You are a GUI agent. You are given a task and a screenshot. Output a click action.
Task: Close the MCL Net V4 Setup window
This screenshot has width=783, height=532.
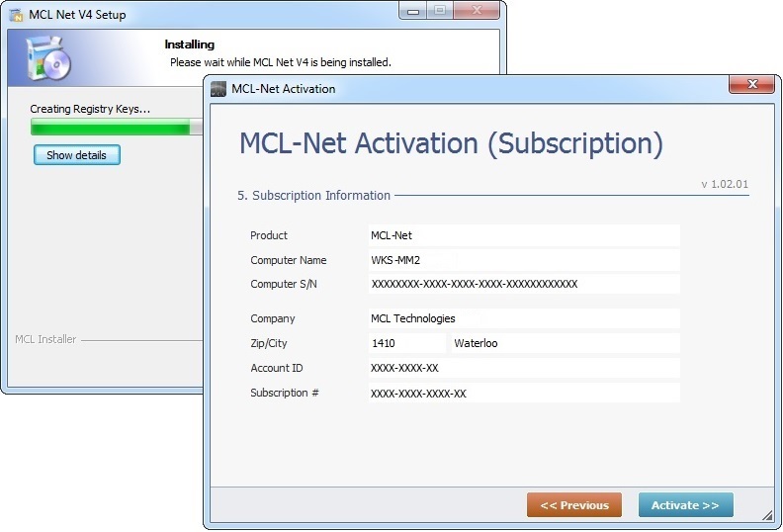(x=477, y=11)
